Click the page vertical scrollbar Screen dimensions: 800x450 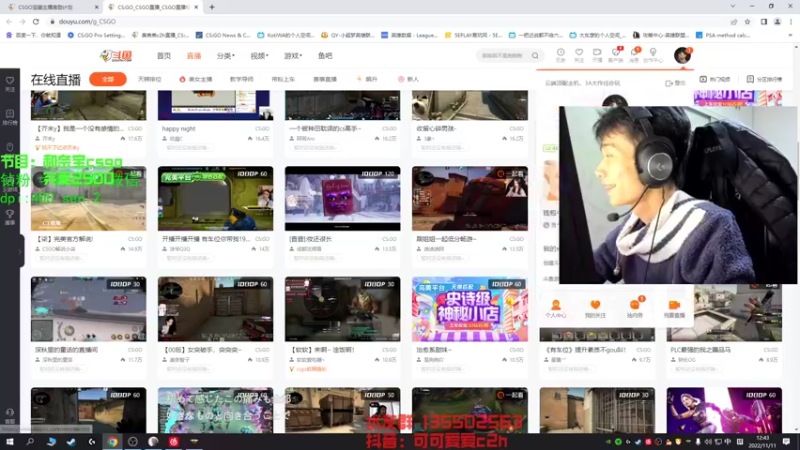tap(796, 239)
